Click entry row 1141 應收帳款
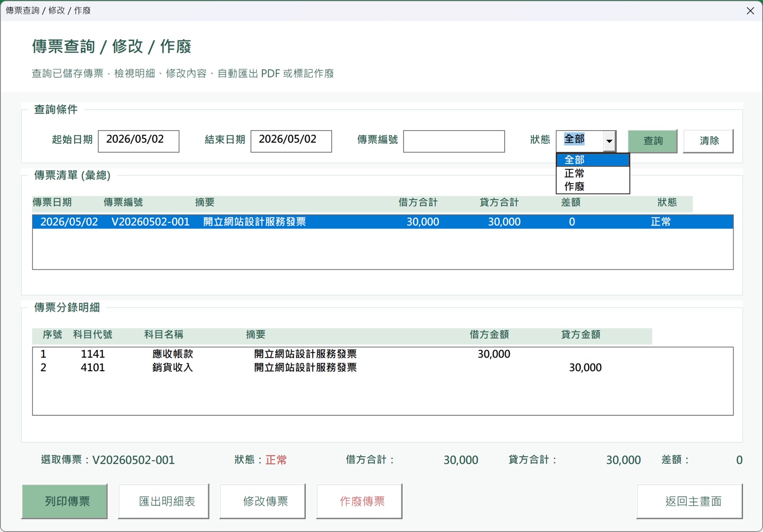Image resolution: width=763 pixels, height=532 pixels. [383, 354]
